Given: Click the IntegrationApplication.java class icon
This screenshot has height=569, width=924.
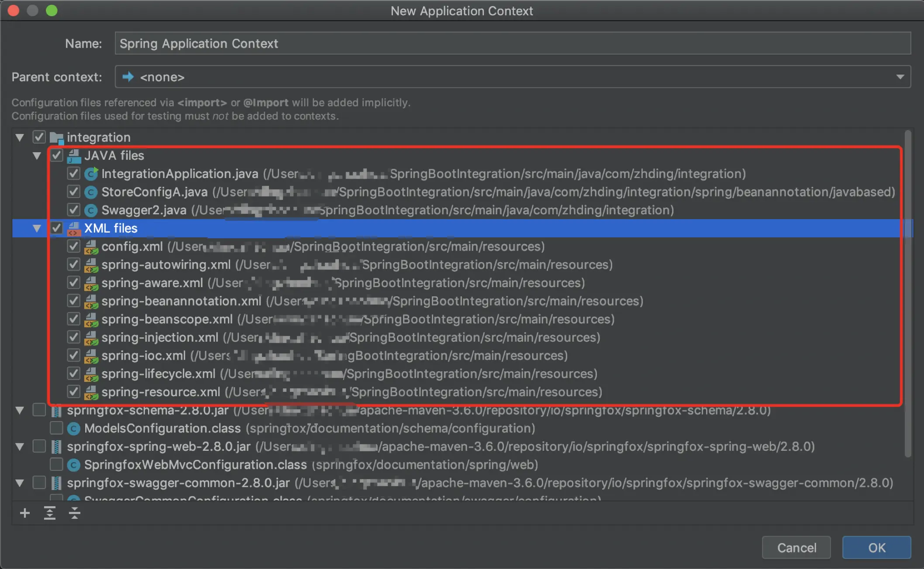Looking at the screenshot, I should click(91, 174).
